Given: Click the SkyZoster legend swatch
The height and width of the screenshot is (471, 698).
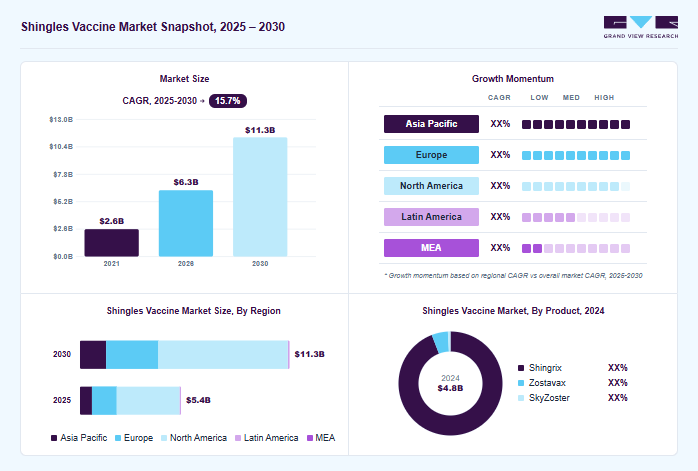Looking at the screenshot, I should coord(521,398).
